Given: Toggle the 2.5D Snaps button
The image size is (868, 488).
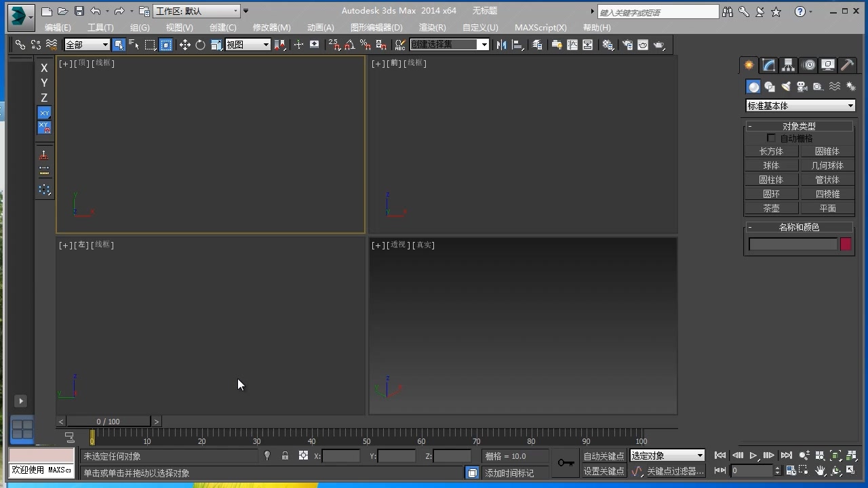Looking at the screenshot, I should point(334,45).
